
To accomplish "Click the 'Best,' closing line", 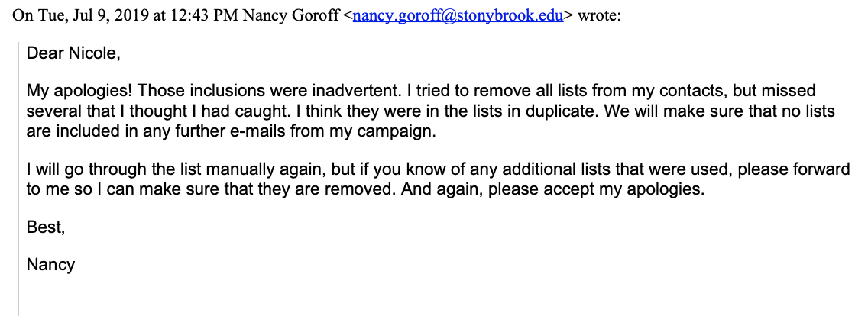I will pyautogui.click(x=46, y=227).
